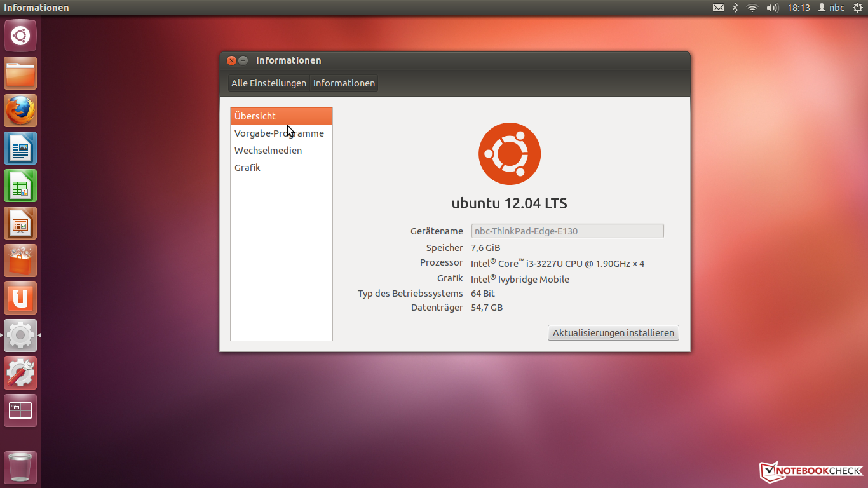
Task: Switch to Vorgabe-Programme section
Action: tap(281, 133)
